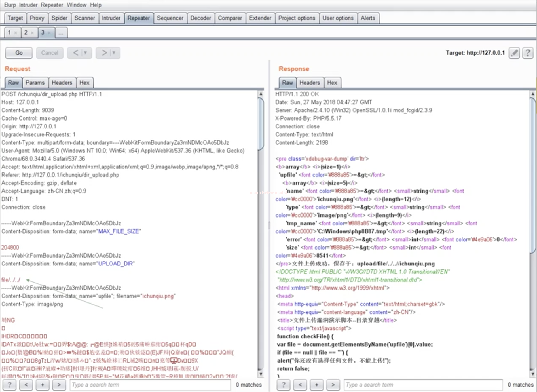The width and height of the screenshot is (537, 392).
Task: Add new Repeater tab with ellipsis
Action: click(x=61, y=33)
